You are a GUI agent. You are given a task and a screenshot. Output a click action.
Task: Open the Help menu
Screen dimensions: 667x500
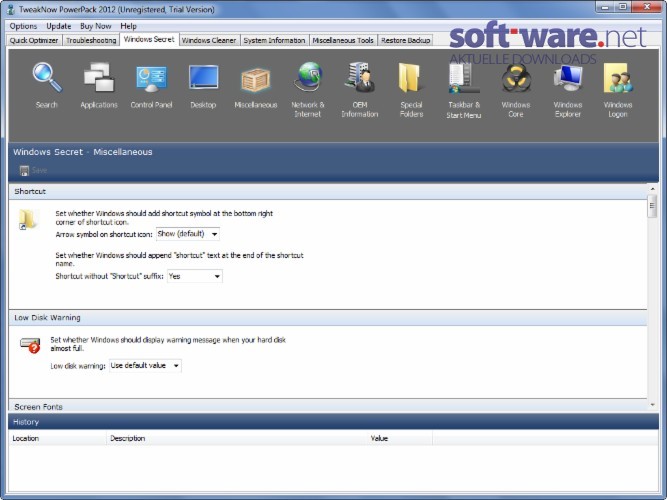tap(128, 26)
